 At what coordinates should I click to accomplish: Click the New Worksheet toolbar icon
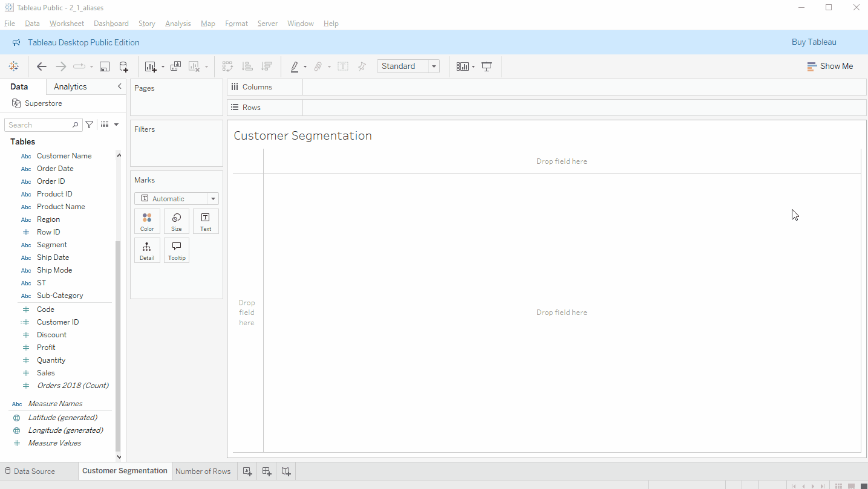coord(151,66)
